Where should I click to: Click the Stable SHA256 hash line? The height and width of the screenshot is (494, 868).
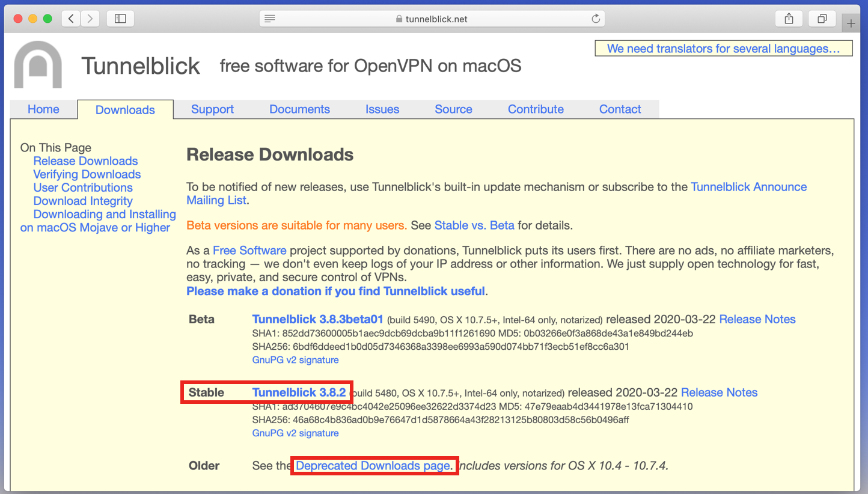[441, 420]
